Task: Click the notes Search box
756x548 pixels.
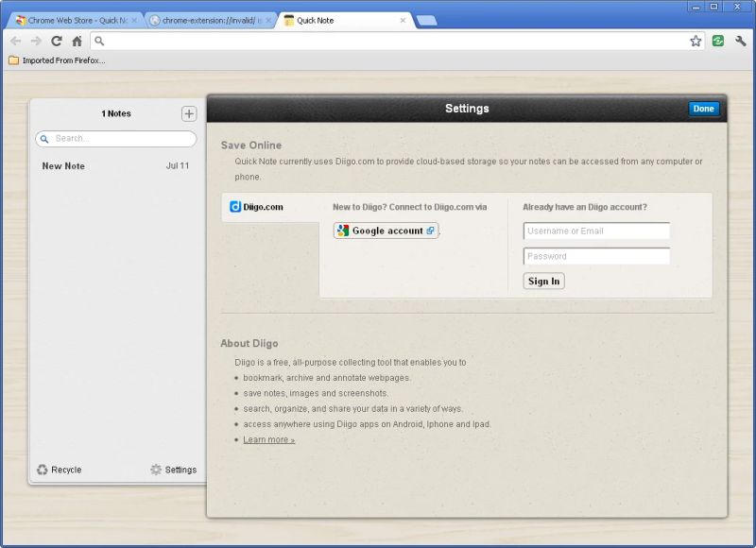Action: pyautogui.click(x=115, y=139)
